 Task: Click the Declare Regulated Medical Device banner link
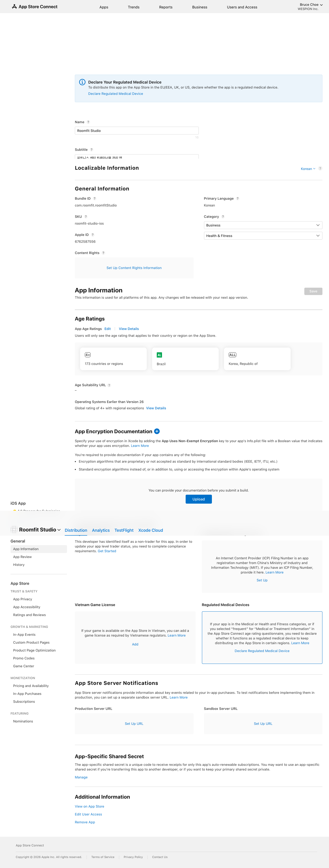(x=116, y=94)
